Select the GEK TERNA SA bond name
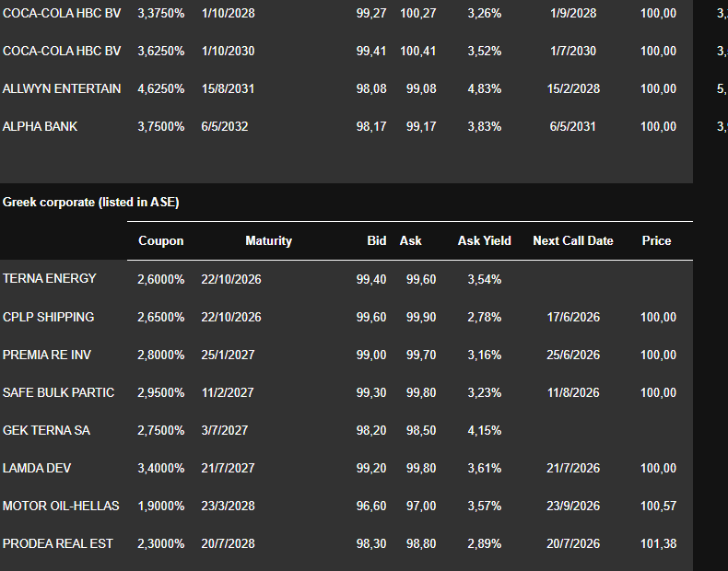 click(x=46, y=430)
